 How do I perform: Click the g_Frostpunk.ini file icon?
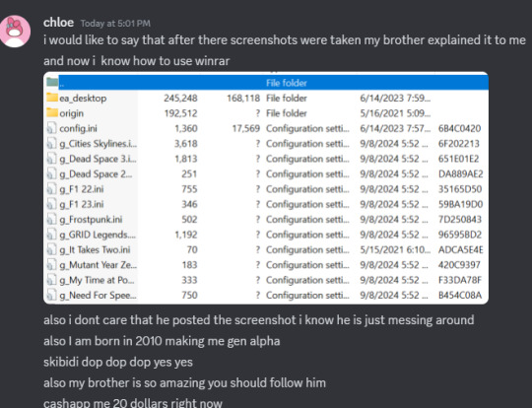point(51,219)
